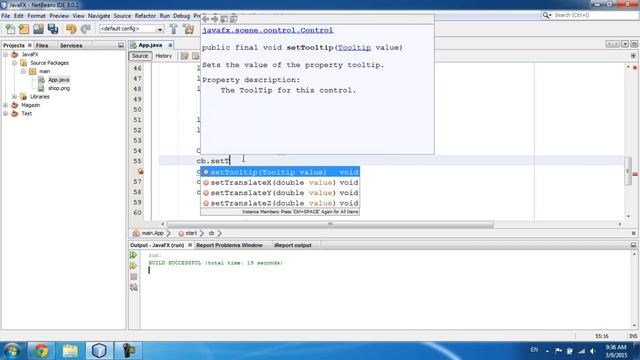Click the Undo toolbar icon
Viewport: 640px width, 360px height.
[71, 29]
